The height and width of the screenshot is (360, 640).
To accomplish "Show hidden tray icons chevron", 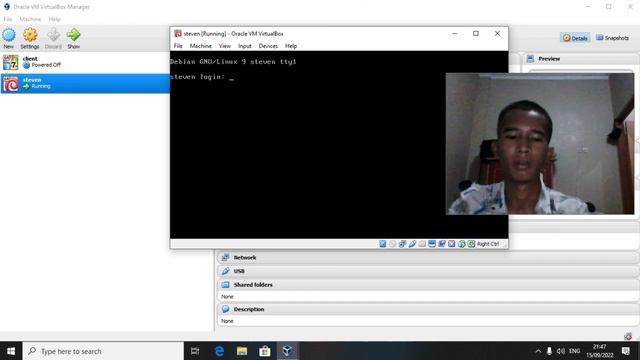I will click(x=538, y=351).
